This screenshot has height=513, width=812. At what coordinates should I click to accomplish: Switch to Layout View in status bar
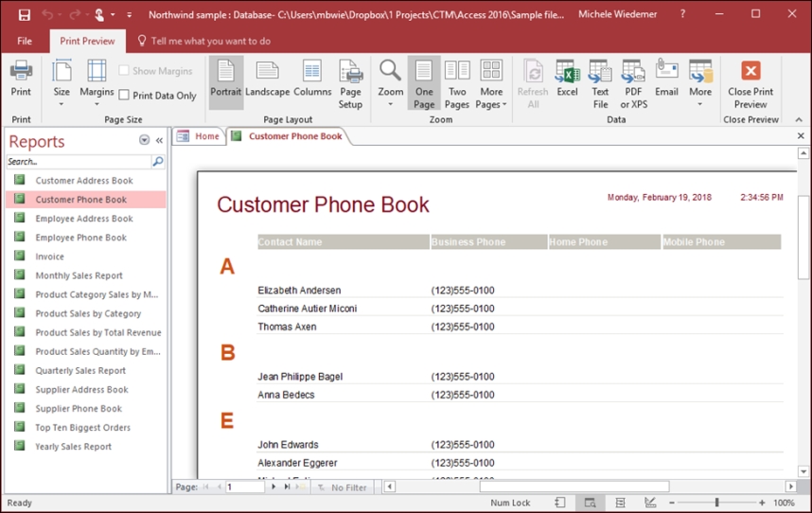[620, 503]
